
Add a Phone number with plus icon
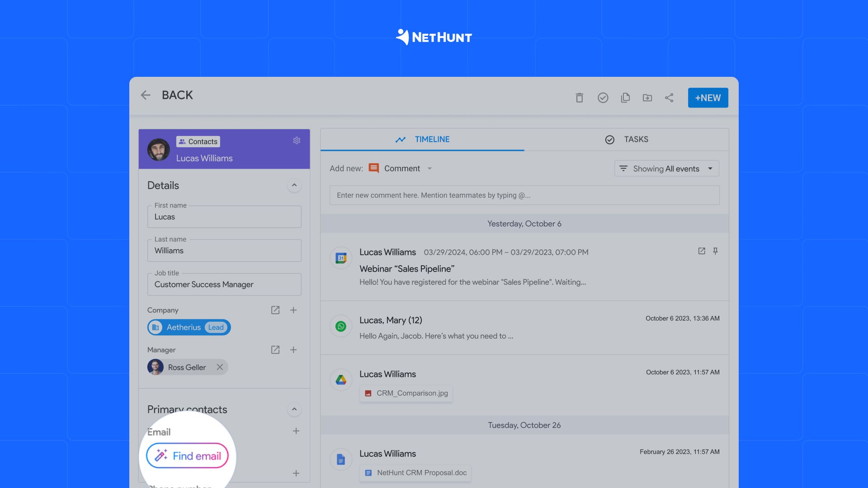pyautogui.click(x=296, y=473)
